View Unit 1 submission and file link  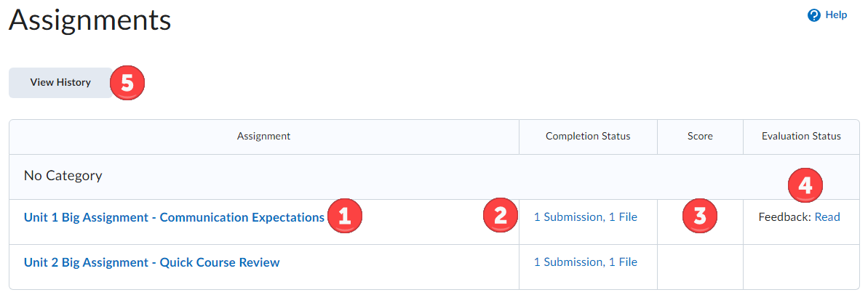(585, 217)
